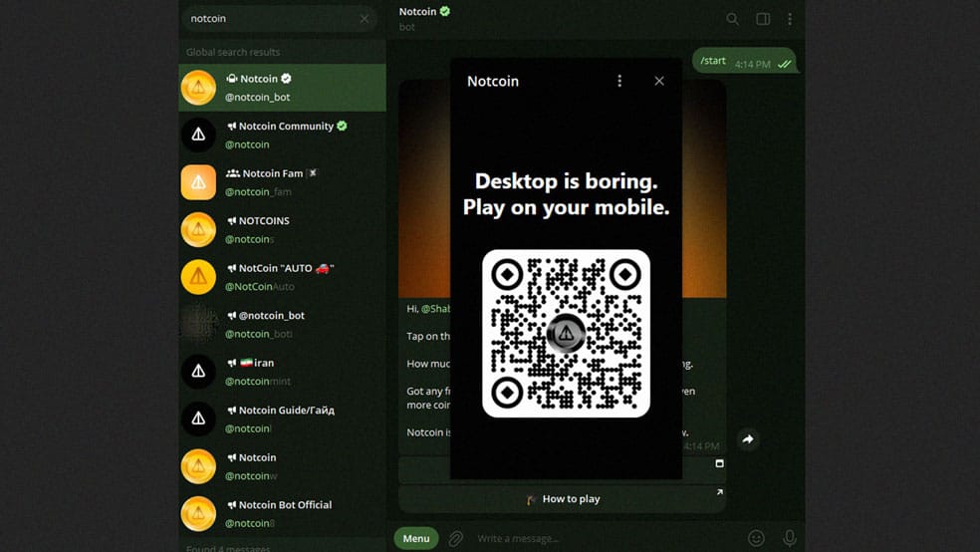Image resolution: width=980 pixels, height=552 pixels.
Task: Clear the notcoin search field
Action: pos(365,19)
